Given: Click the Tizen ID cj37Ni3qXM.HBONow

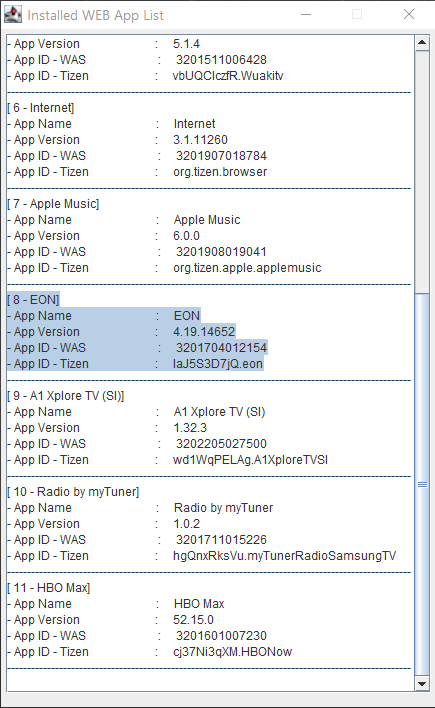Looking at the screenshot, I should (233, 652).
